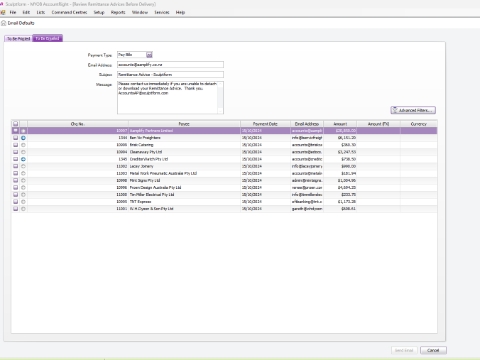Open the Setup menu
This screenshot has width=480, height=360.
[x=99, y=12]
